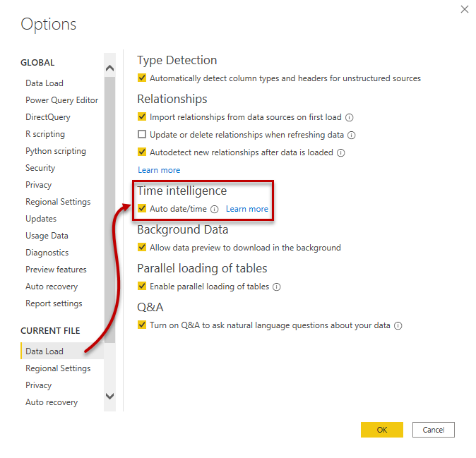Open the Updates settings page

[x=41, y=219]
